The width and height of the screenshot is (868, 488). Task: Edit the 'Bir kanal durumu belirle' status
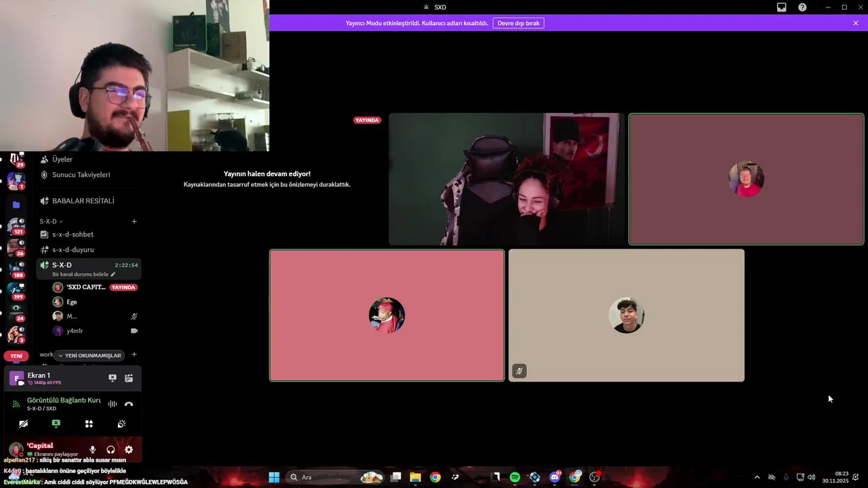pos(83,274)
